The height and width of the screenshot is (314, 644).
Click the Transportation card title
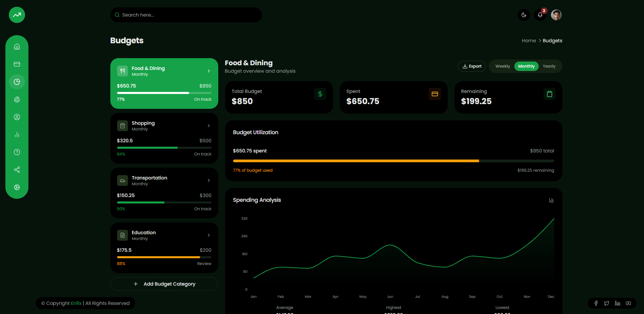[x=149, y=178]
